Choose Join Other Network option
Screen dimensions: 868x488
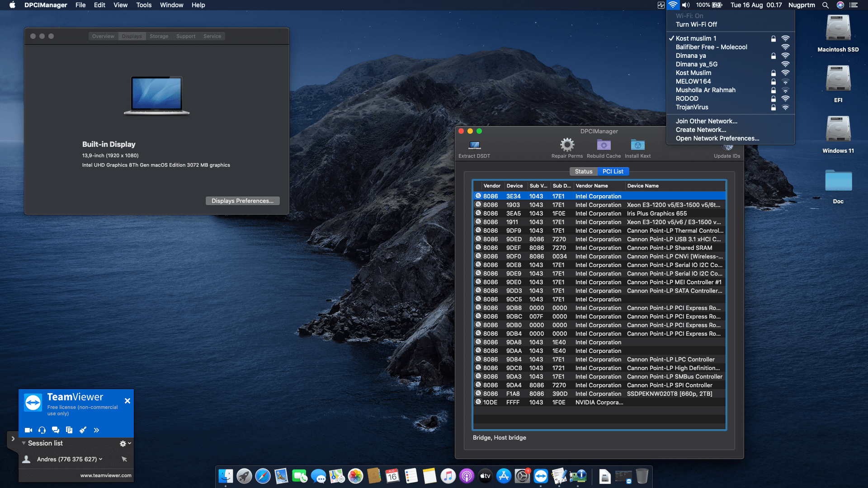731,121
